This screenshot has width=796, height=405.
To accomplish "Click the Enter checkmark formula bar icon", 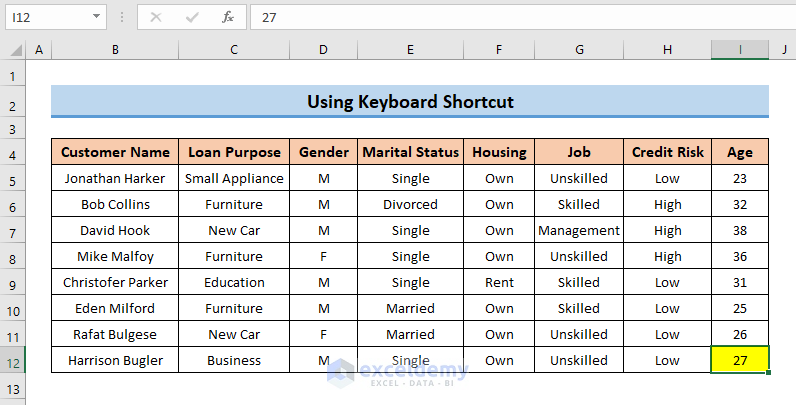I will (x=192, y=17).
